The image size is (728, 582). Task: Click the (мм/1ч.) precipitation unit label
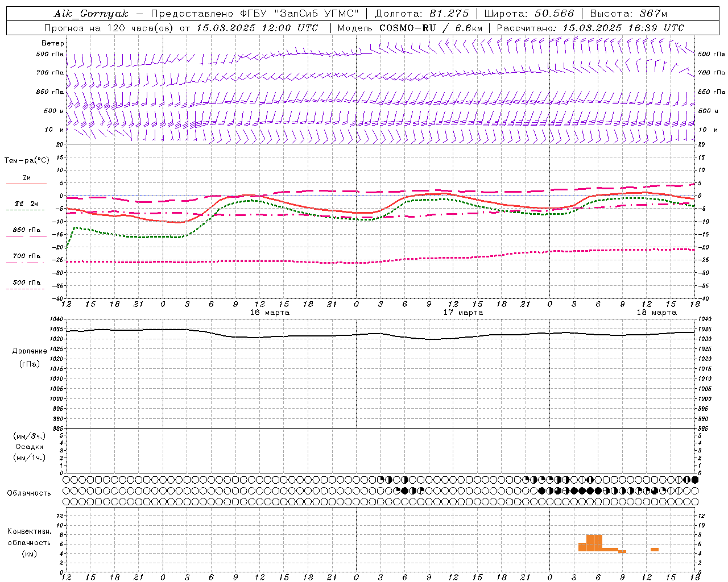pos(29,458)
